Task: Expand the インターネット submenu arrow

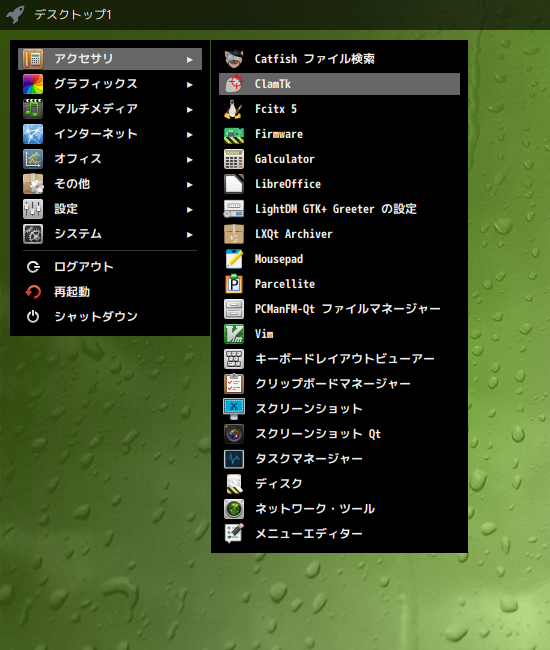Action: [190, 135]
